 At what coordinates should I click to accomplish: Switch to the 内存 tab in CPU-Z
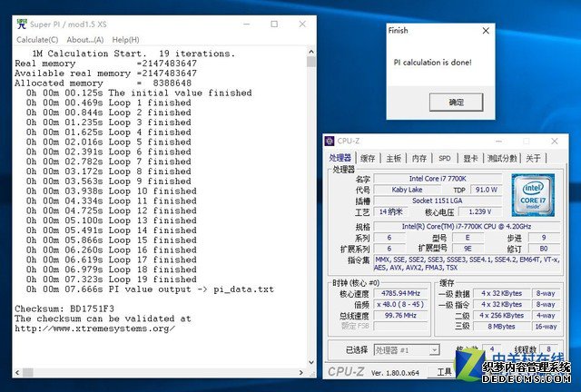pos(419,158)
